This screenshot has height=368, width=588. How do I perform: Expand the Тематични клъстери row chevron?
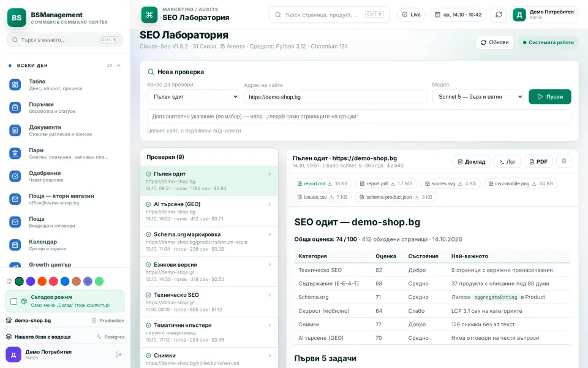(x=269, y=325)
